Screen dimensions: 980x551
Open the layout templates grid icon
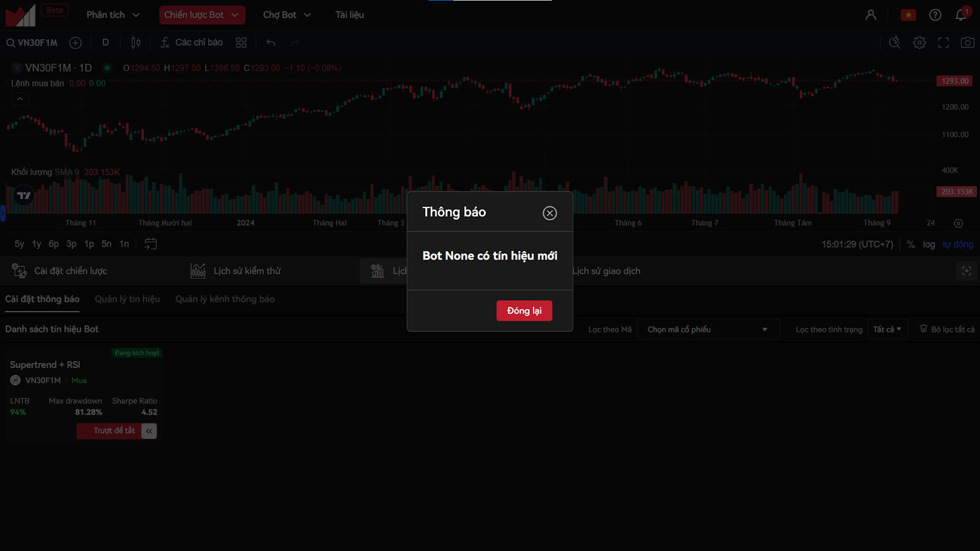pos(241,42)
